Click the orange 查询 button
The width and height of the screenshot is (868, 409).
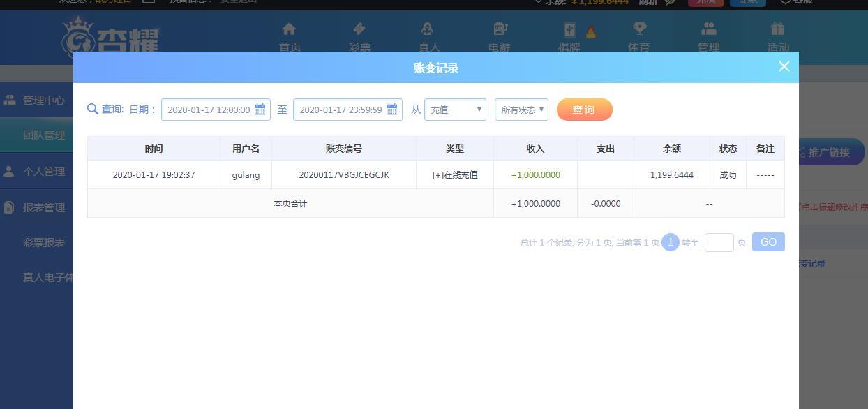(x=585, y=110)
